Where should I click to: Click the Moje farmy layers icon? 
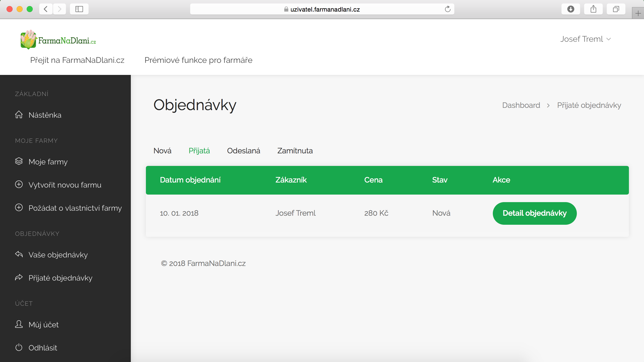tap(19, 161)
